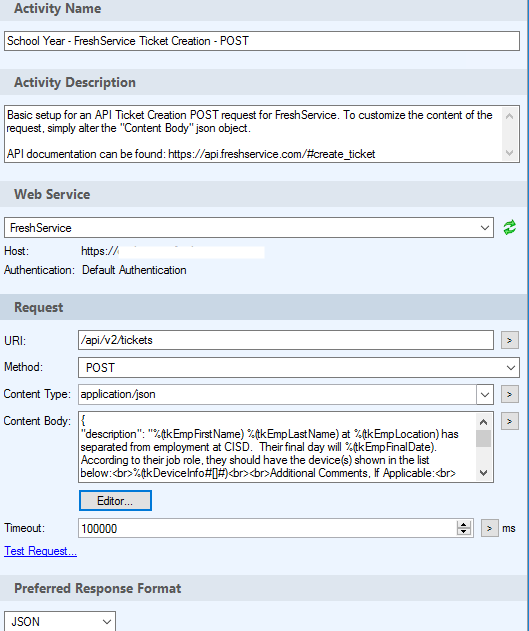Screen dimensions: 529x631
Task: Click down arrow of Content Body scrollbar
Action: 484,473
